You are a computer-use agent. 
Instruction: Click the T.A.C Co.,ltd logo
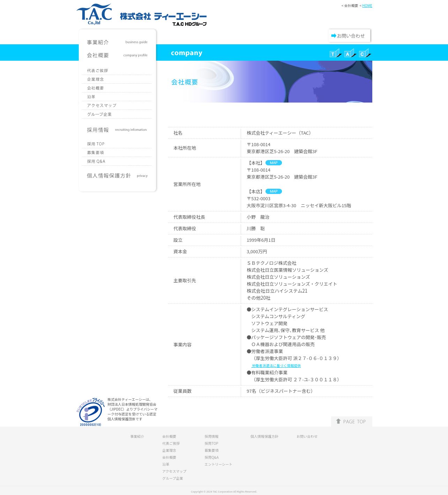tap(94, 14)
